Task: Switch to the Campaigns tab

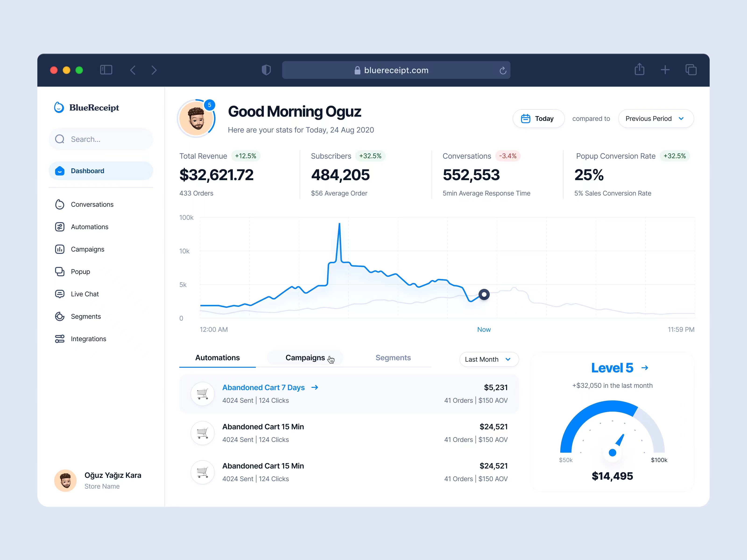Action: (x=305, y=358)
